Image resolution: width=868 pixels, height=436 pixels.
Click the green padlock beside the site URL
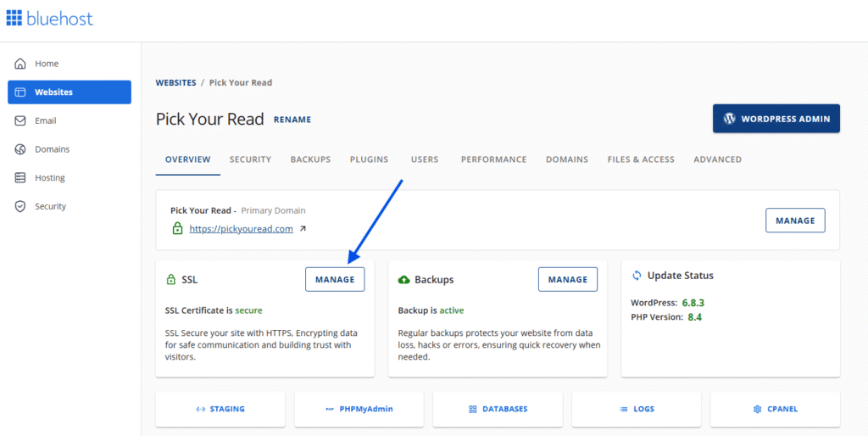click(177, 229)
